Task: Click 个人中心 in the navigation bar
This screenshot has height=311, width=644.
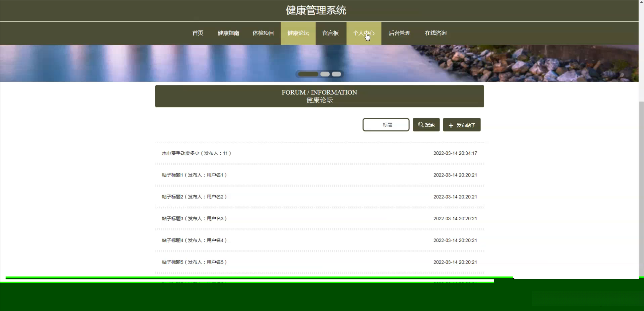Action: pyautogui.click(x=364, y=33)
